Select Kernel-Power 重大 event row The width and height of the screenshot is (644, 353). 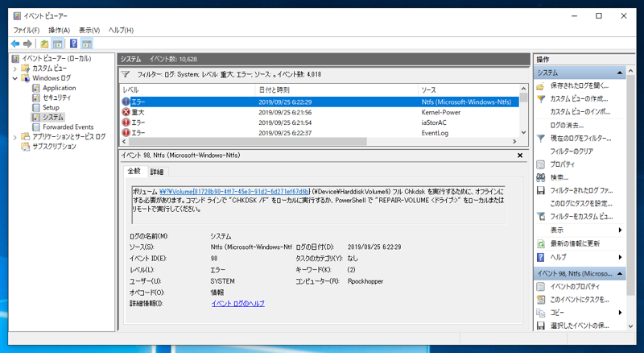pyautogui.click(x=320, y=112)
